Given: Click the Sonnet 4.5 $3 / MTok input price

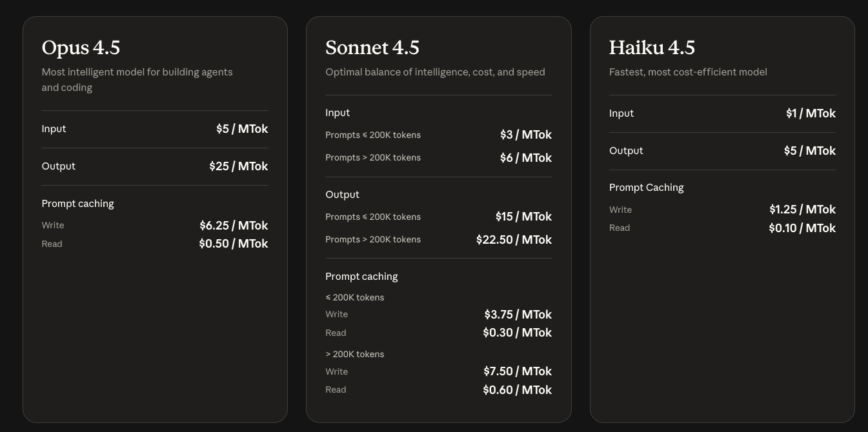Looking at the screenshot, I should [x=525, y=135].
